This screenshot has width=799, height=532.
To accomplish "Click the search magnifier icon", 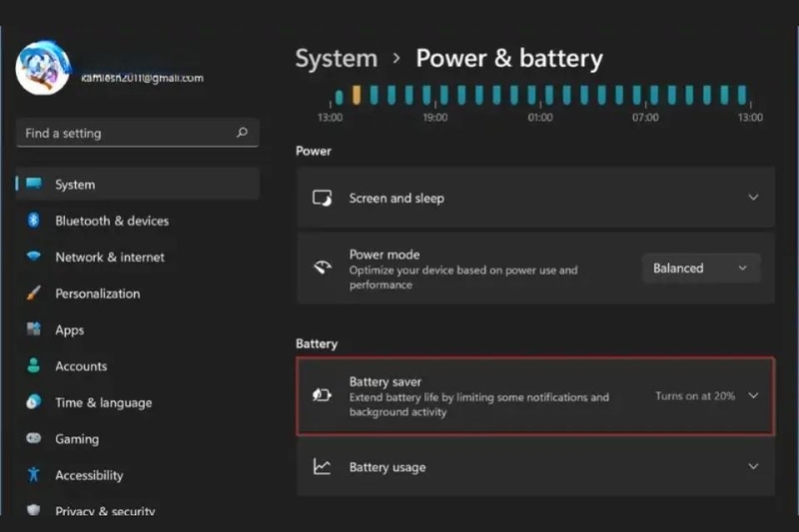I will (x=242, y=133).
